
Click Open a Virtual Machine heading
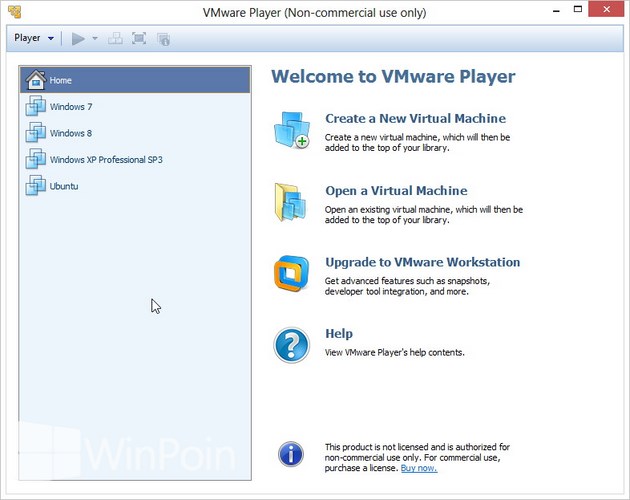[396, 191]
